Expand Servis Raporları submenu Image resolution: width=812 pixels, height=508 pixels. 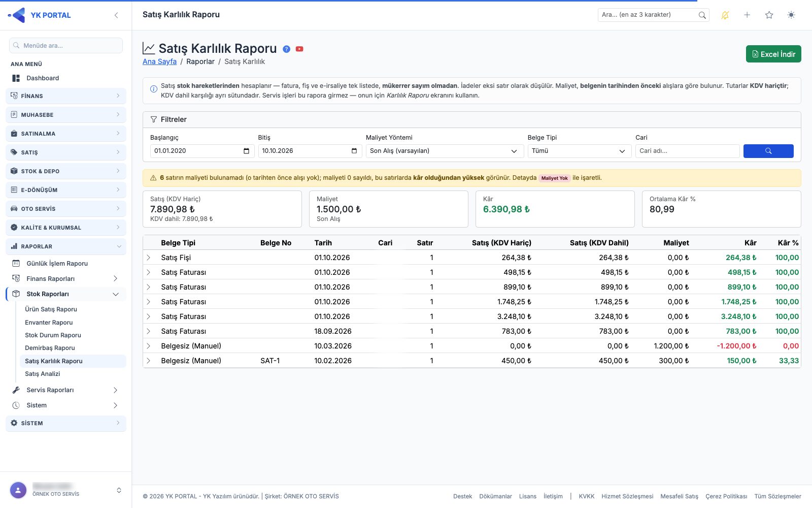tap(66, 390)
